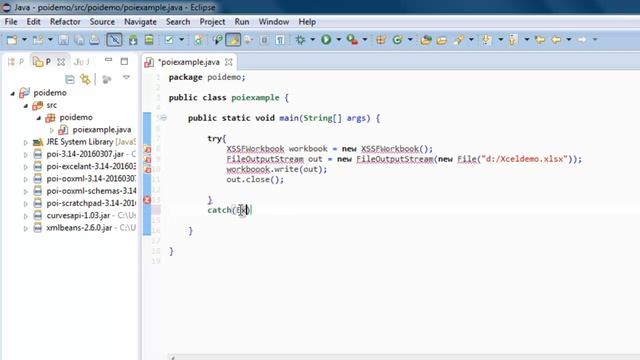Viewport: 640px width, 360px height.
Task: Open the Help menu
Action: (307, 22)
